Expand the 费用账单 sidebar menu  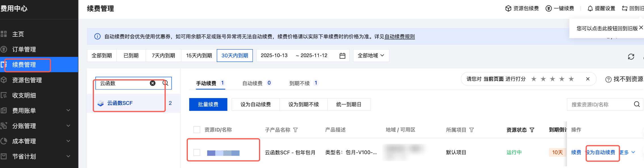[68, 110]
